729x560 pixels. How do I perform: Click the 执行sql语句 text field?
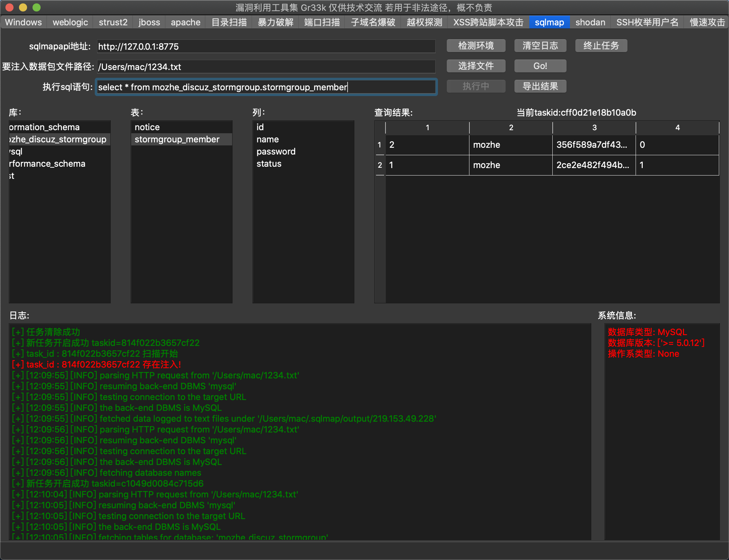(266, 87)
